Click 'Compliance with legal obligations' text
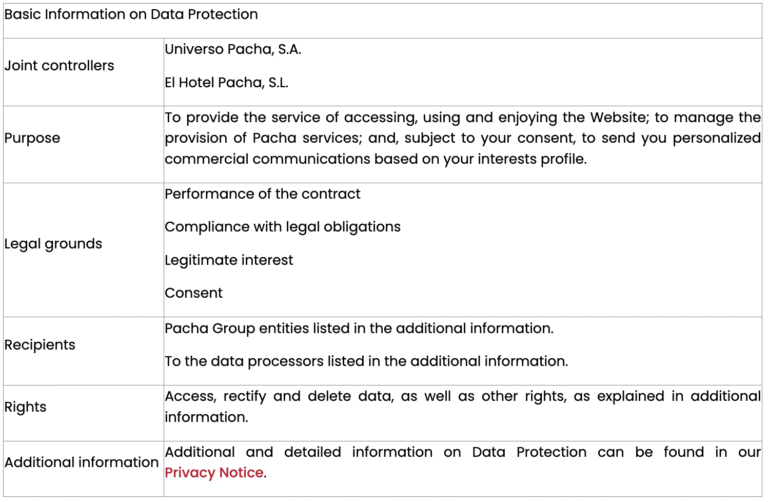The height and width of the screenshot is (502, 768). coord(282,227)
